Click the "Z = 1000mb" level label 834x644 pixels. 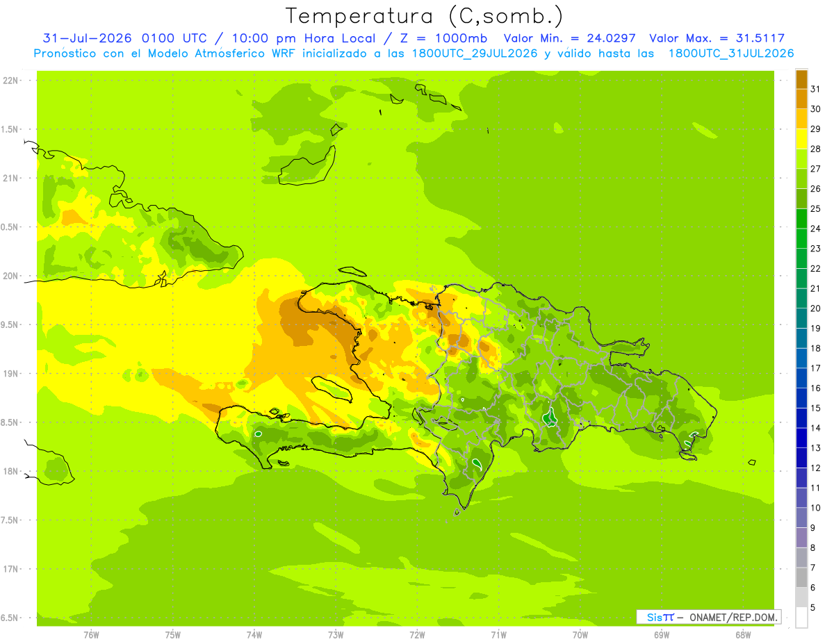tap(445, 38)
